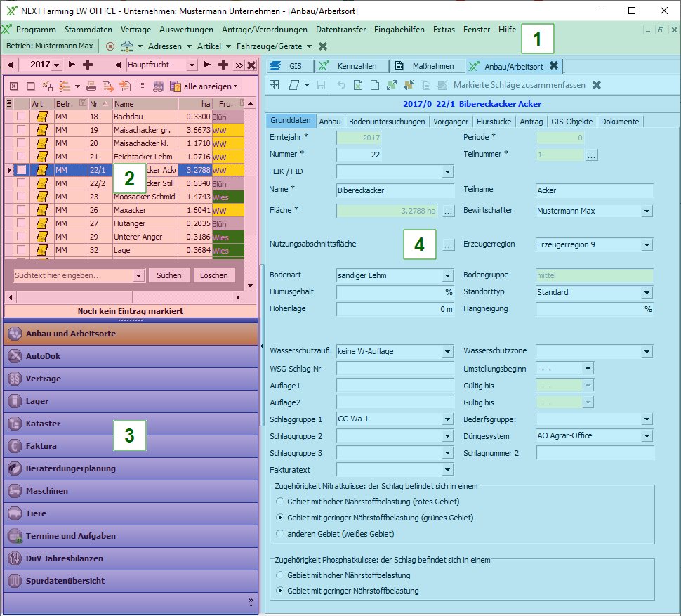Select 'anderen Gebiet (weißes Gebiet)' radio option
This screenshot has height=616, width=681.
click(281, 534)
